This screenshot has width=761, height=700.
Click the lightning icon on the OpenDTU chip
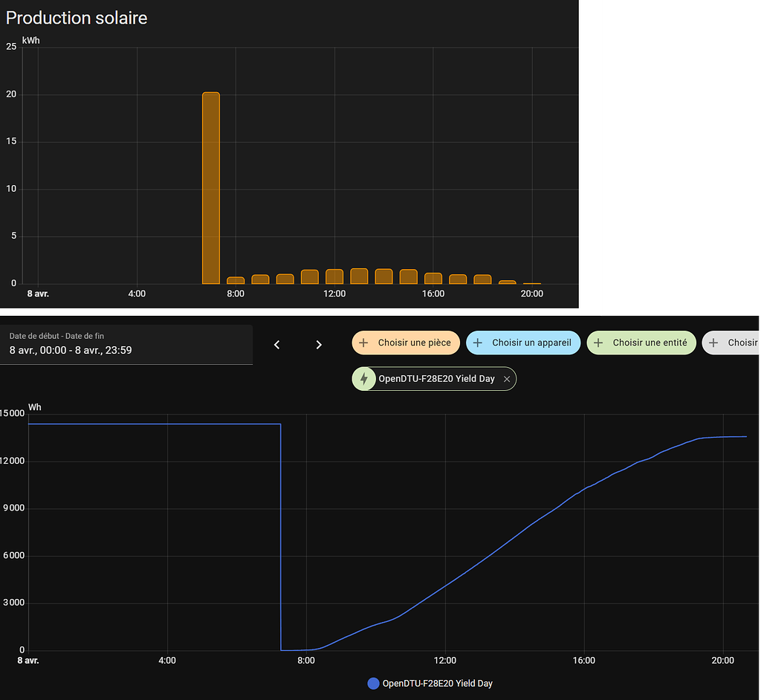point(365,378)
